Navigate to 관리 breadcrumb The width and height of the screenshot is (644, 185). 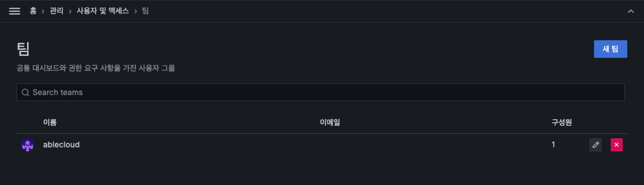tap(56, 11)
